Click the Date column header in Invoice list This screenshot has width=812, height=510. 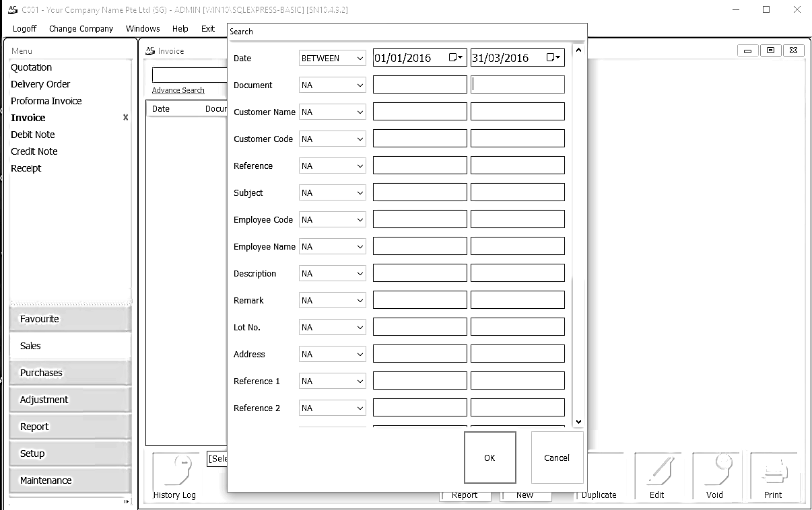point(161,108)
